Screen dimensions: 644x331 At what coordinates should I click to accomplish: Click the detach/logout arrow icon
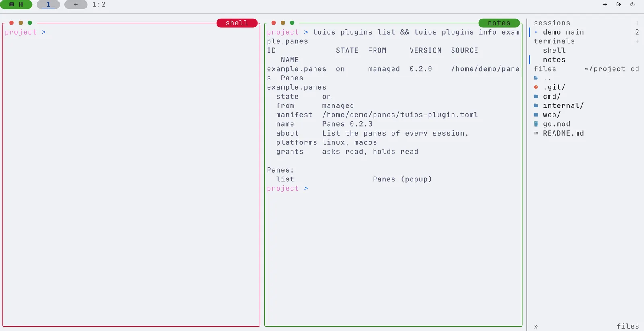(619, 4)
